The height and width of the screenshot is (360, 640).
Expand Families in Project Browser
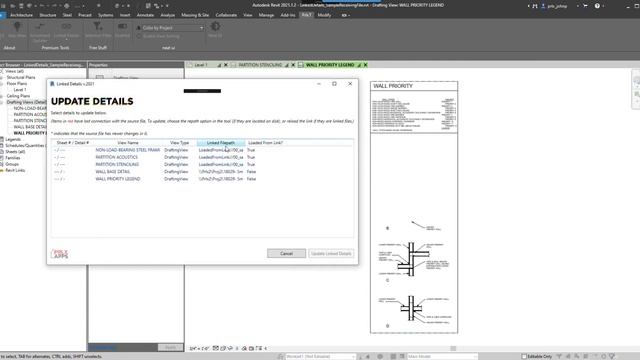click(2, 158)
